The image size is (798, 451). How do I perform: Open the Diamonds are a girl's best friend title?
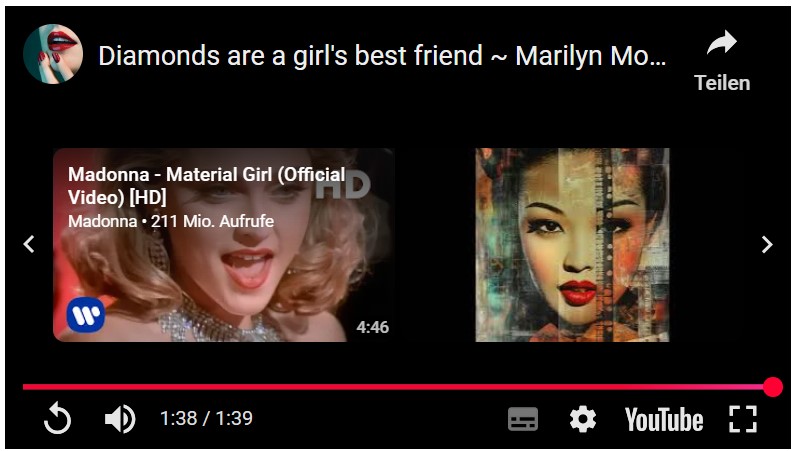tap(382, 55)
